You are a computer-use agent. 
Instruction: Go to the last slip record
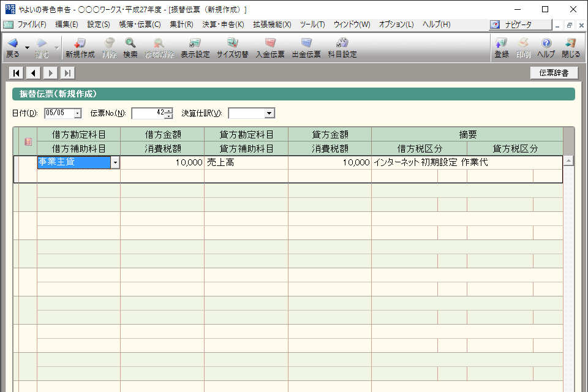[67, 73]
